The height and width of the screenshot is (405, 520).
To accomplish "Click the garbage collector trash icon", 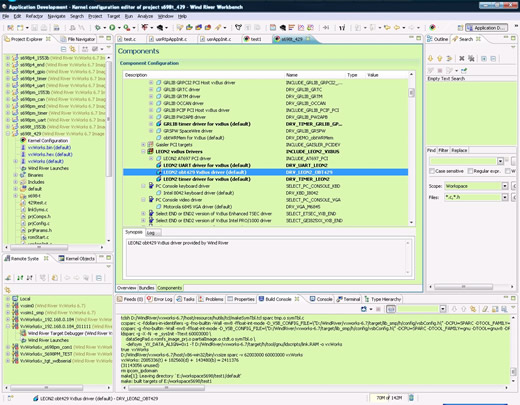I will (411, 398).
